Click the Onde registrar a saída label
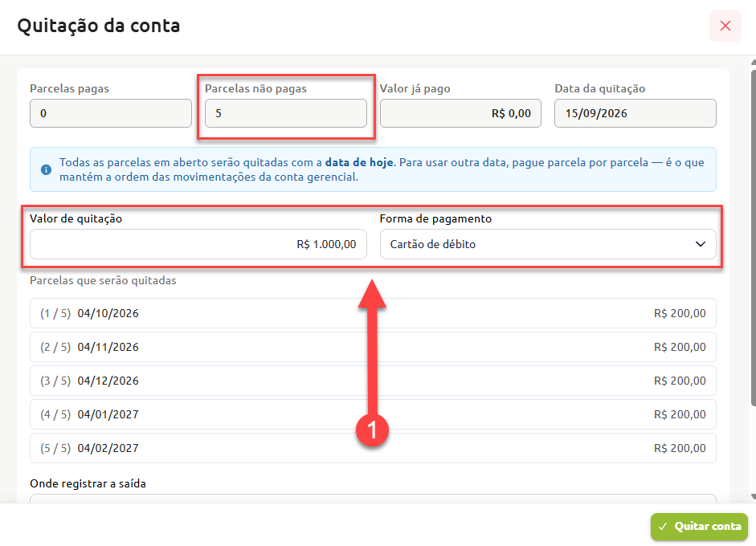Image resolution: width=756 pixels, height=546 pixels. pos(88,483)
